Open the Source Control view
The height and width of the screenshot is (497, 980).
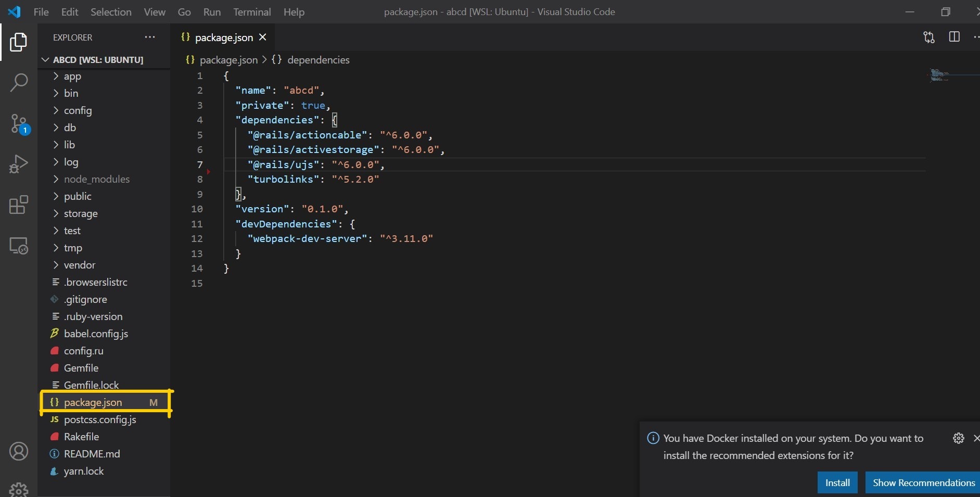pyautogui.click(x=19, y=124)
